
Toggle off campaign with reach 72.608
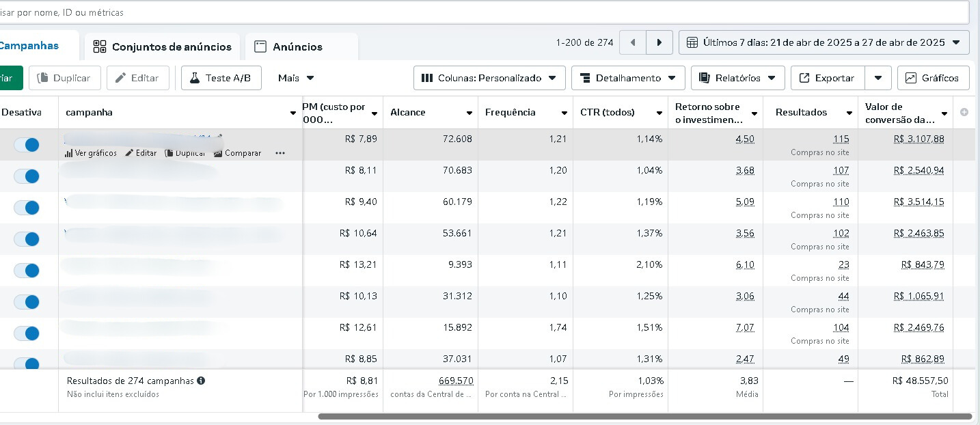click(27, 145)
